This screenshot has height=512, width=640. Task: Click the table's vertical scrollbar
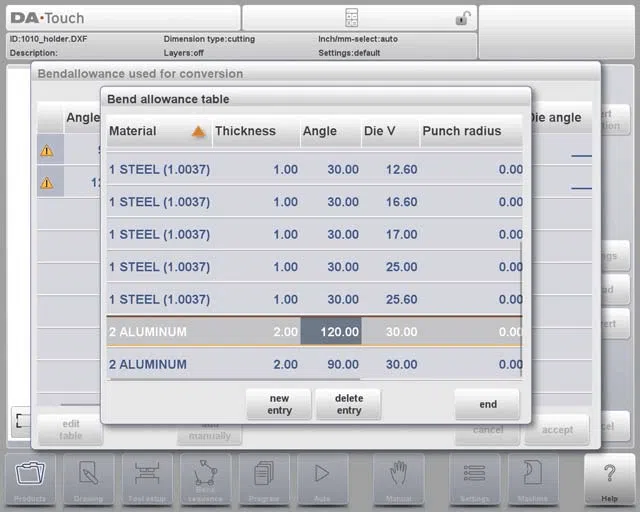click(521, 309)
